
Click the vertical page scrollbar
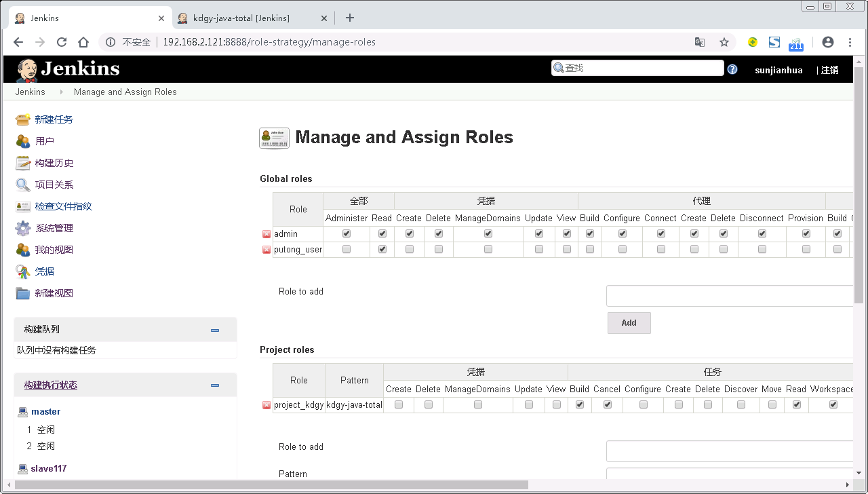click(x=859, y=185)
